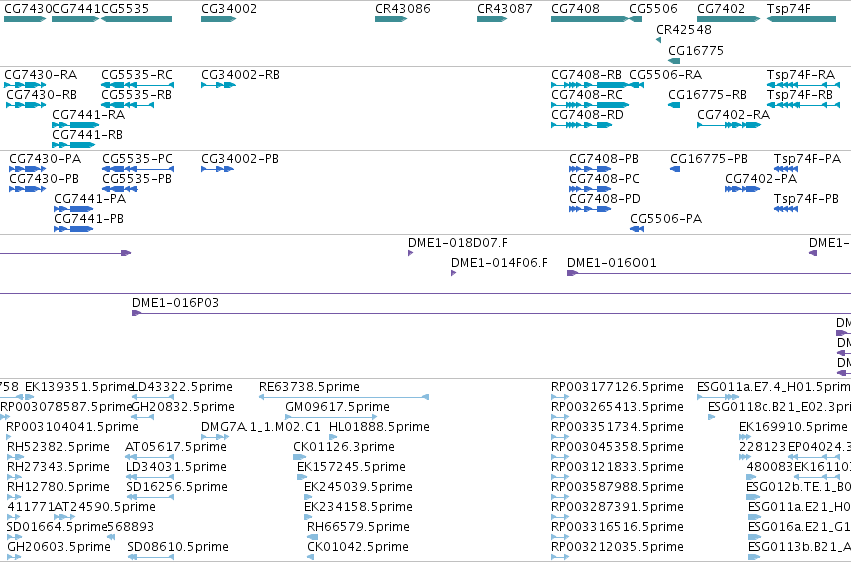Click protein Tsp74F-PA label

pos(808,159)
